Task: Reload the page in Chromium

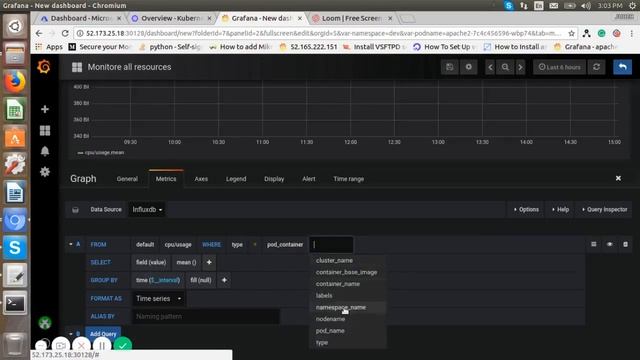Action: (65, 33)
